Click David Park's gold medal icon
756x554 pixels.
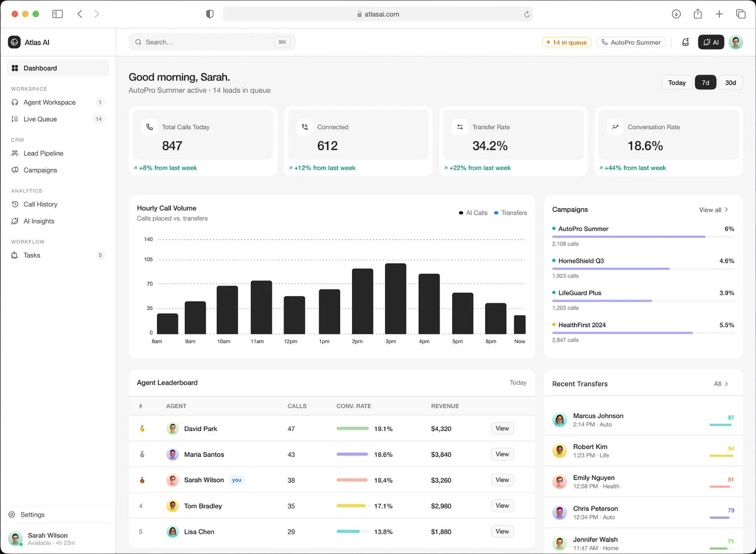pos(142,429)
